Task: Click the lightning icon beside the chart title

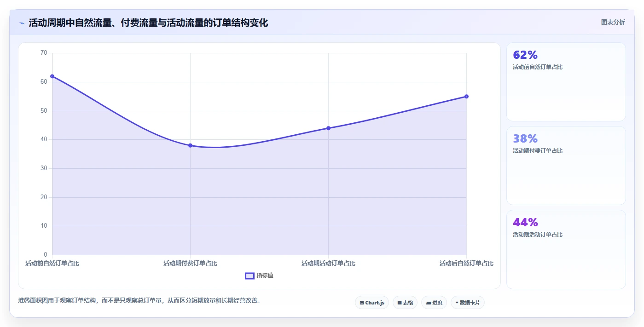Action: pos(22,23)
